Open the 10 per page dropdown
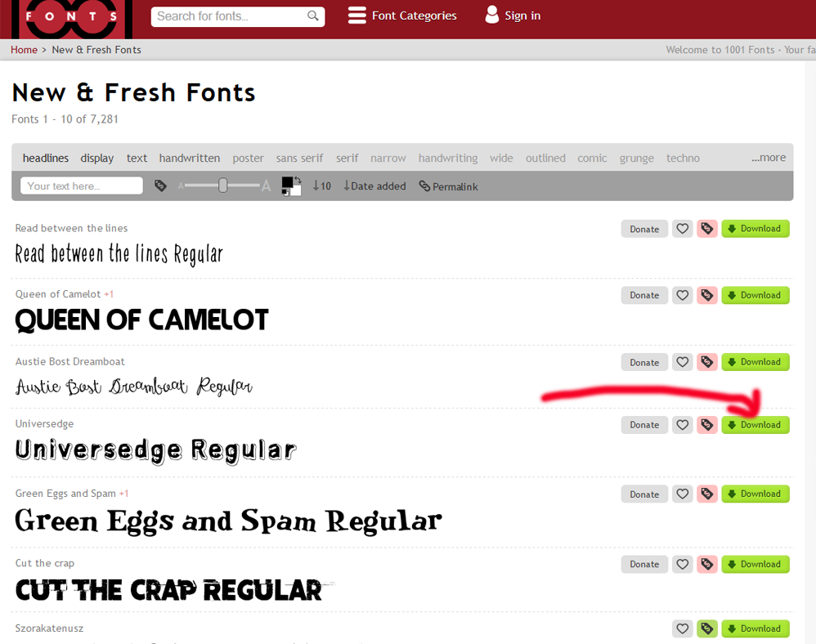816x644 pixels. pos(321,186)
